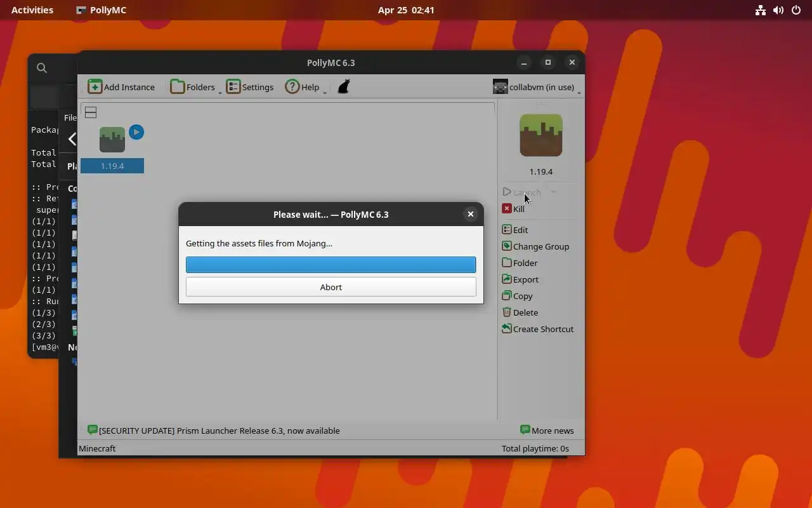Click the volume icon in top bar
This screenshot has width=812, height=508.
(778, 10)
